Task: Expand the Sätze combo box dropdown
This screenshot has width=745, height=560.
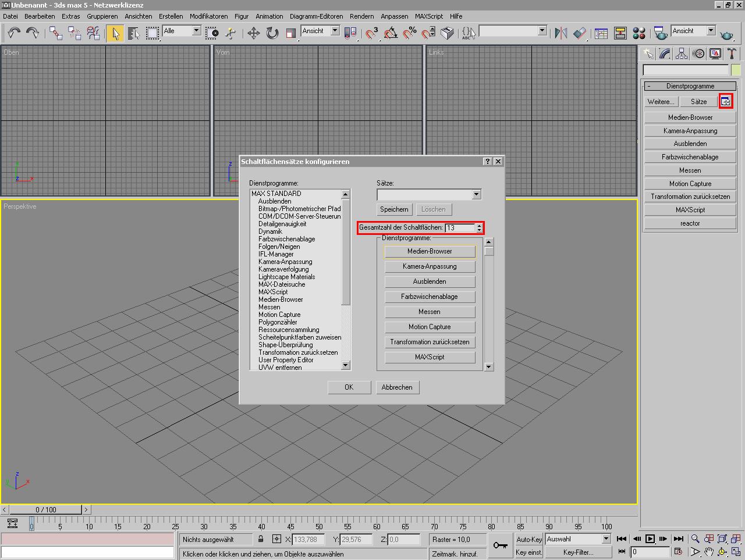Action: pos(477,194)
